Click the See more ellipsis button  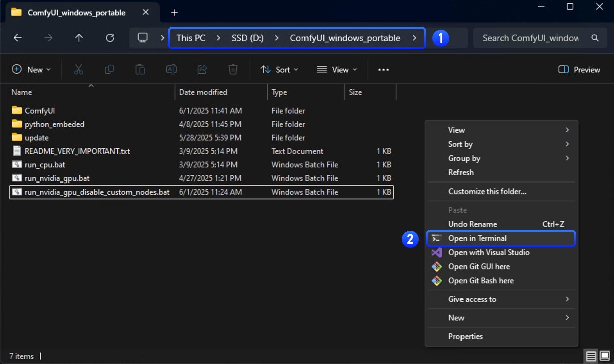coord(383,69)
